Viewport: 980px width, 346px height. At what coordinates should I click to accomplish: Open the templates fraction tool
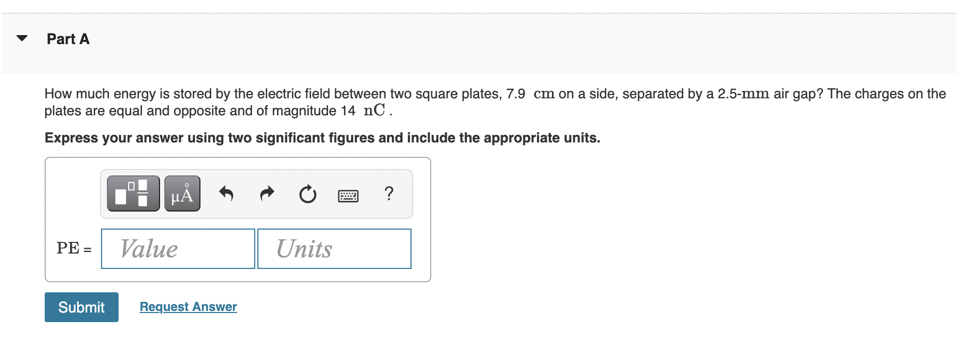point(133,193)
